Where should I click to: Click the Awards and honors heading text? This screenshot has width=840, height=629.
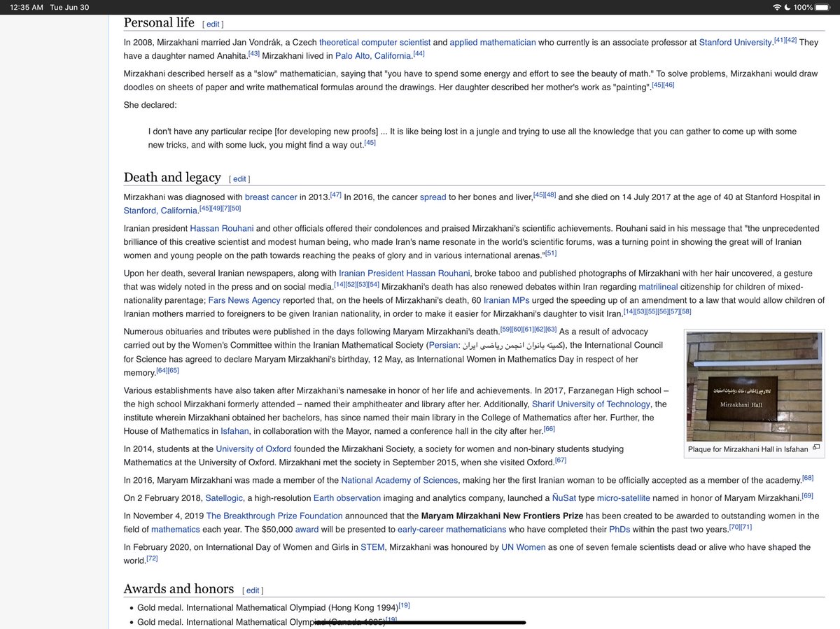point(178,588)
